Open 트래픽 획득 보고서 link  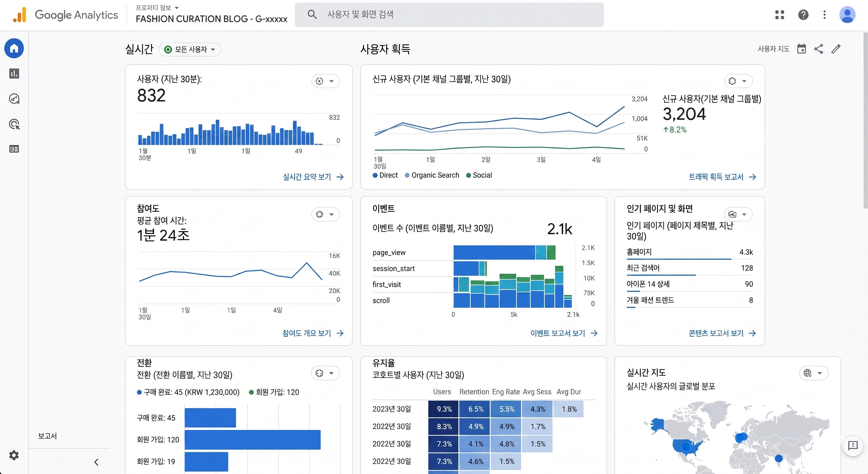tap(722, 177)
